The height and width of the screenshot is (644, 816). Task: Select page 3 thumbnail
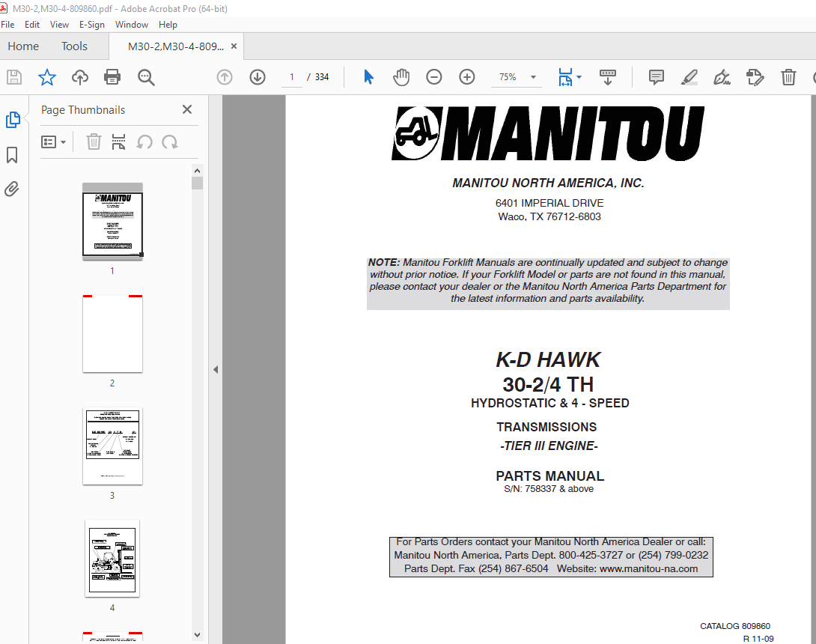coord(112,446)
